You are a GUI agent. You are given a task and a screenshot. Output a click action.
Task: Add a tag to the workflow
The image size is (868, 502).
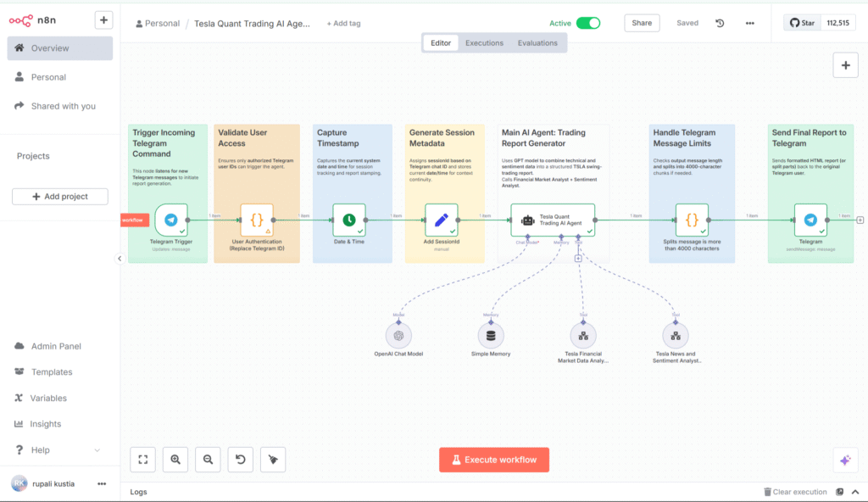coord(344,24)
